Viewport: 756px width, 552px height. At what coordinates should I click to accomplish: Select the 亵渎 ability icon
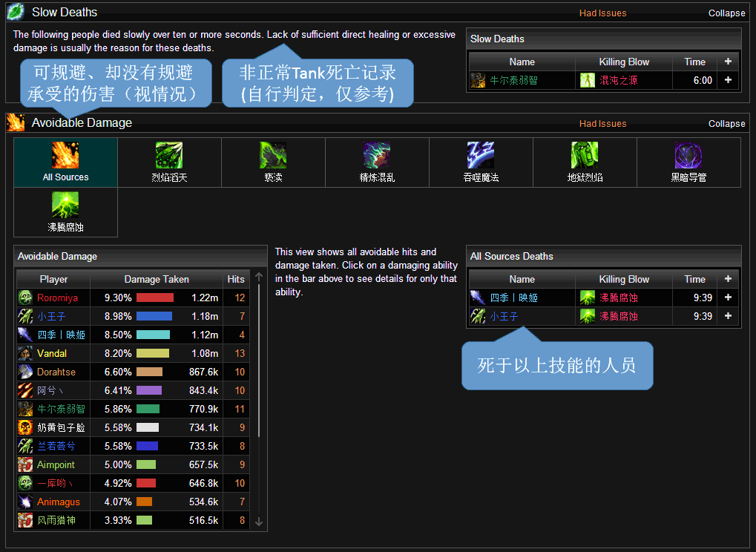tap(273, 155)
